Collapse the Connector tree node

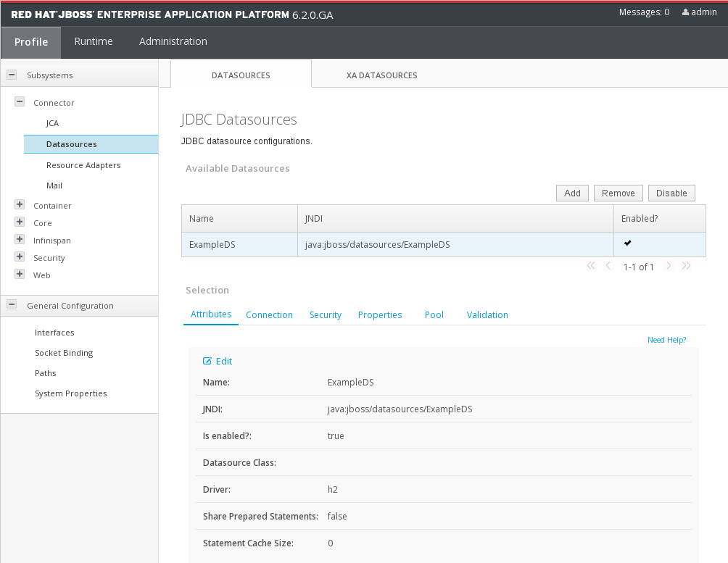(x=20, y=102)
